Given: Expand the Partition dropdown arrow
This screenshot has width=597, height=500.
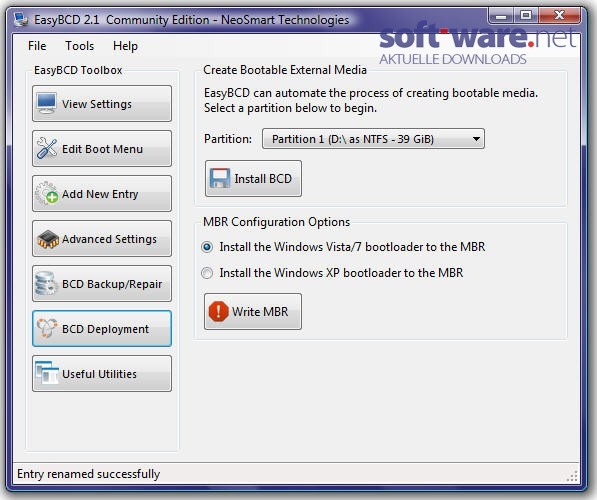Looking at the screenshot, I should click(x=476, y=139).
